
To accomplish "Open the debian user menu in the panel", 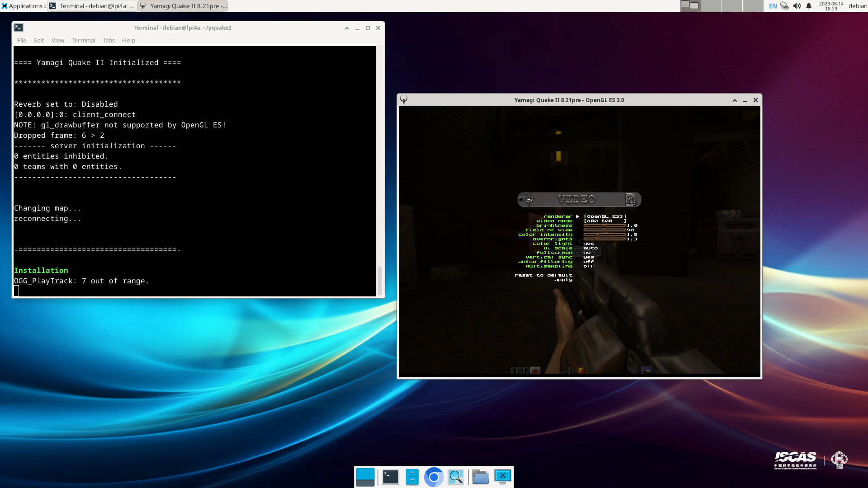I will tap(858, 6).
